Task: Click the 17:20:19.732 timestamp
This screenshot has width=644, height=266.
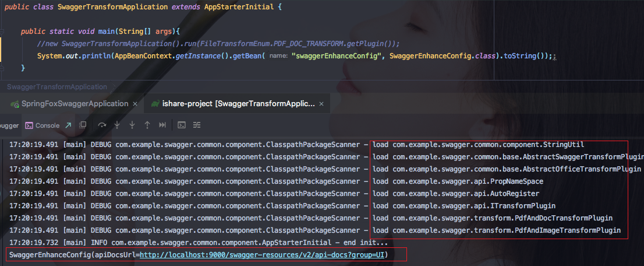Action: tap(34, 243)
